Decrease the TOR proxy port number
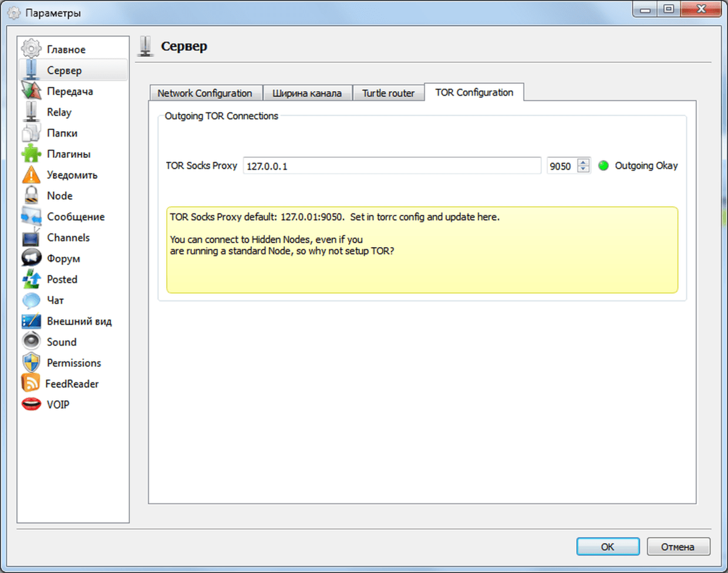This screenshot has width=728, height=573. [x=583, y=170]
